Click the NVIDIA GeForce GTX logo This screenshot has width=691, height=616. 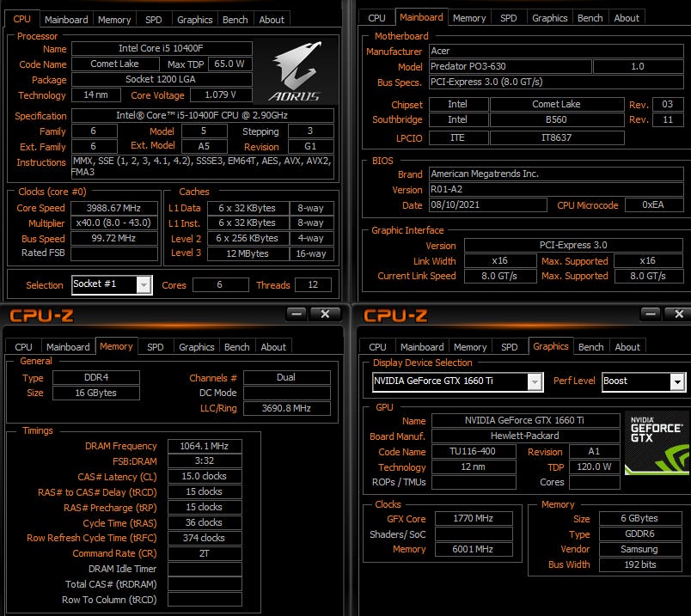pyautogui.click(x=657, y=442)
